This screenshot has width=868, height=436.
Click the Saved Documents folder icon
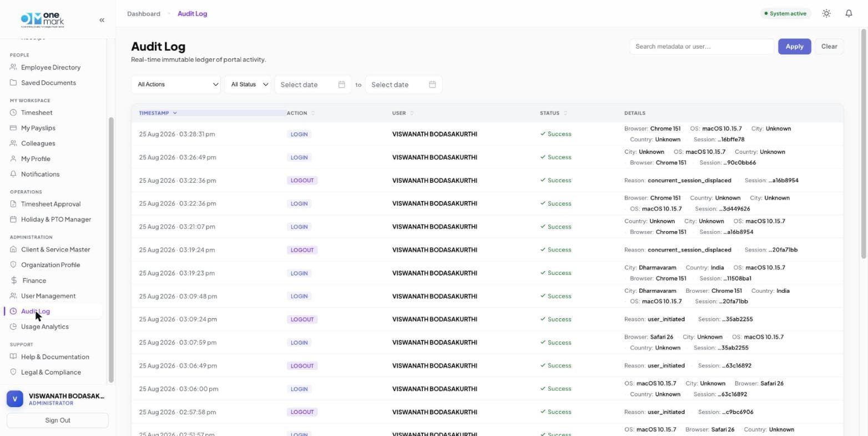pos(13,83)
